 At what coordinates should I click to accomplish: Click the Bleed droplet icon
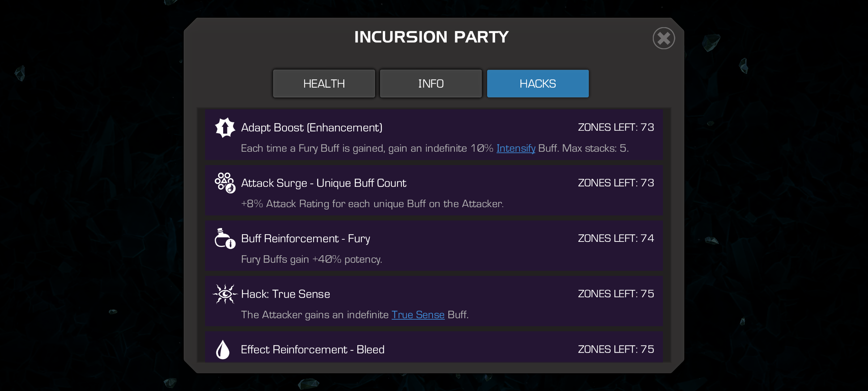(x=223, y=349)
